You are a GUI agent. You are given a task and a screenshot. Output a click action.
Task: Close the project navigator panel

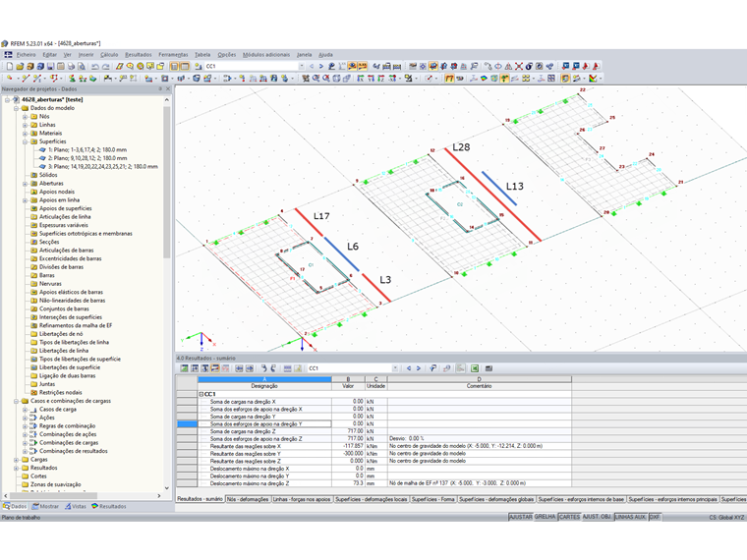(168, 89)
